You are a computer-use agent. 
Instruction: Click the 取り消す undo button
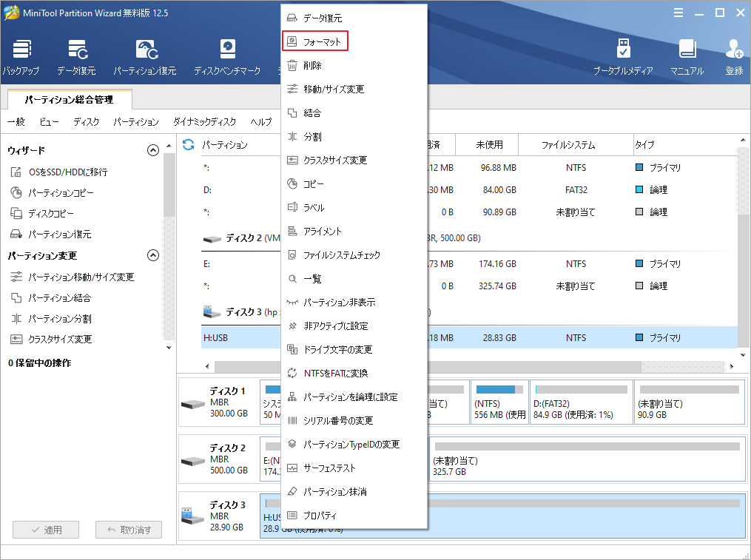[x=129, y=530]
